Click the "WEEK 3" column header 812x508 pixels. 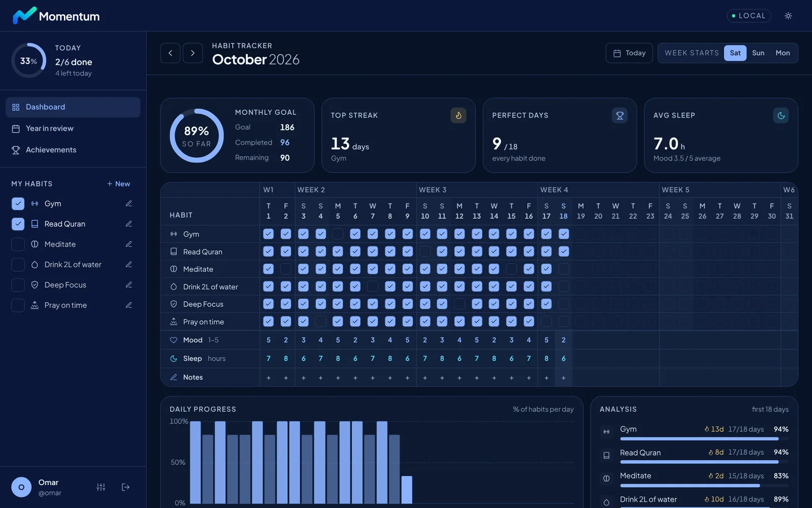pyautogui.click(x=433, y=190)
